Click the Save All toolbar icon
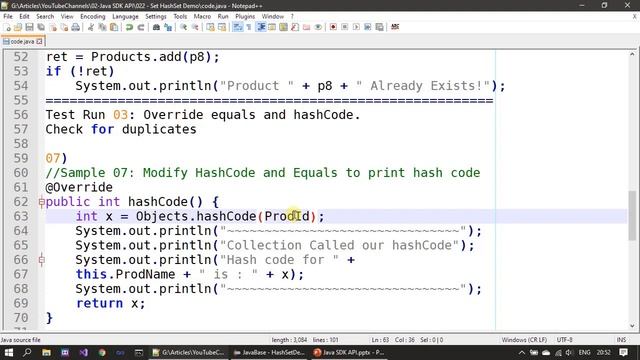This screenshot has width=640, height=360. (41, 27)
